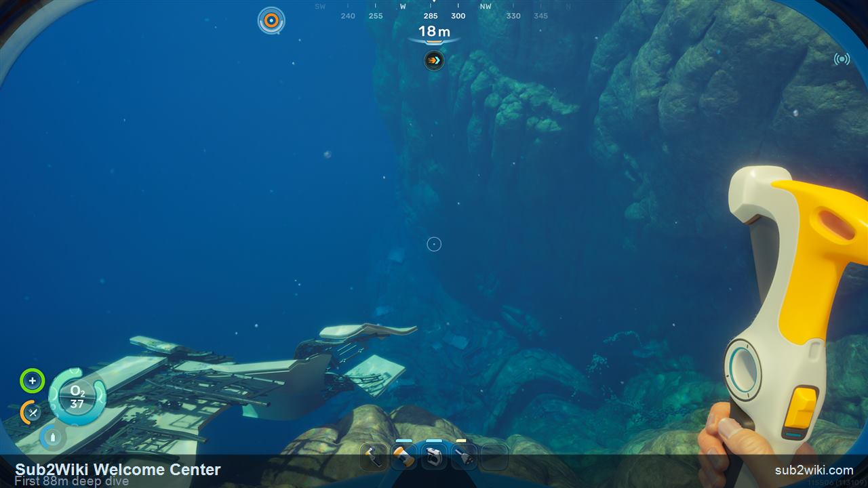Click compass heading 240
868x488 pixels.
pos(348,16)
